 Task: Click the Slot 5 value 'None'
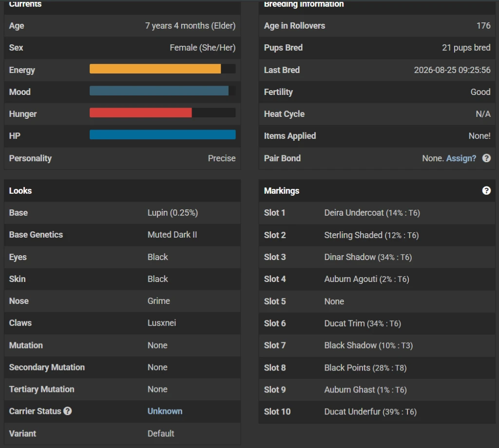334,301
